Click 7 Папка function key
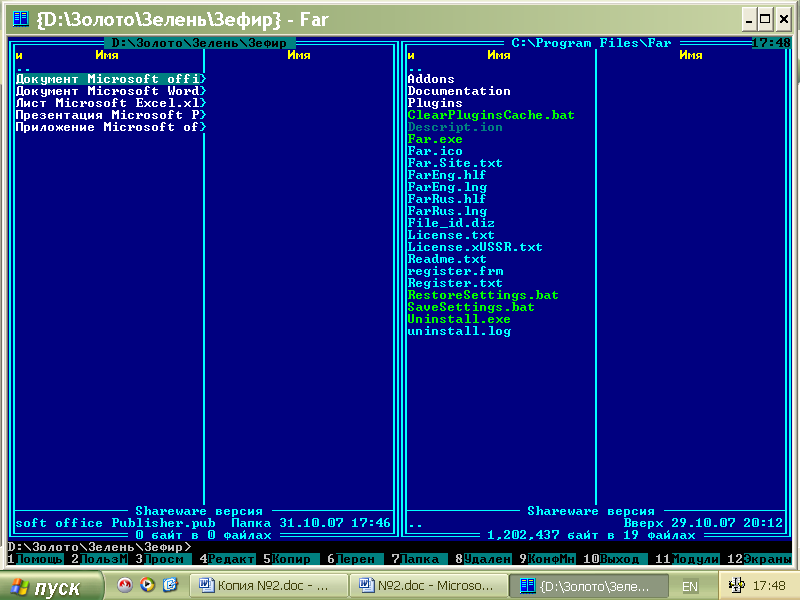Screen dimensions: 800x600 coord(419,559)
